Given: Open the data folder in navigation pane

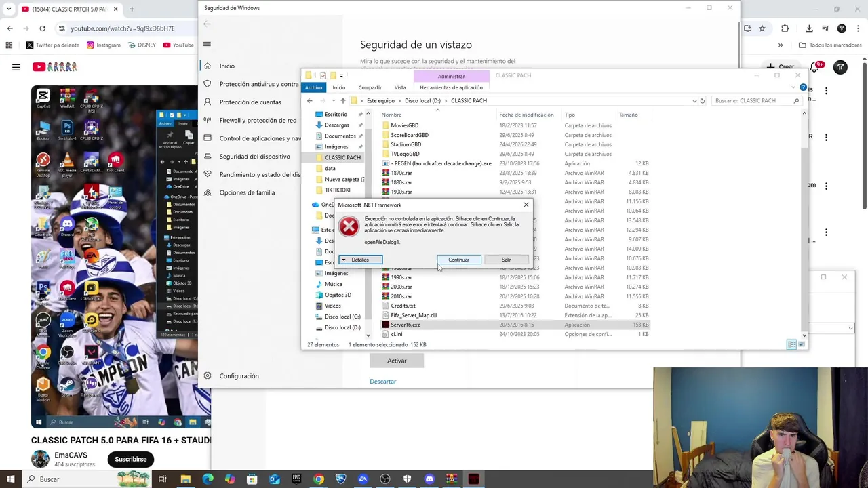Looking at the screenshot, I should click(330, 168).
